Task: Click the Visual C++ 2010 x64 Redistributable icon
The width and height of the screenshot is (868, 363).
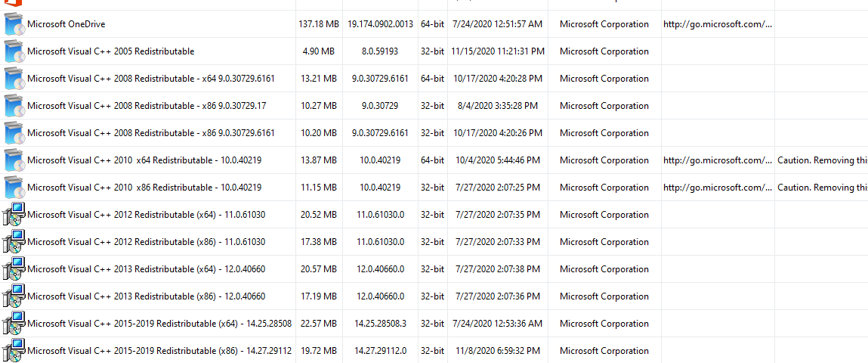Action: (x=14, y=160)
